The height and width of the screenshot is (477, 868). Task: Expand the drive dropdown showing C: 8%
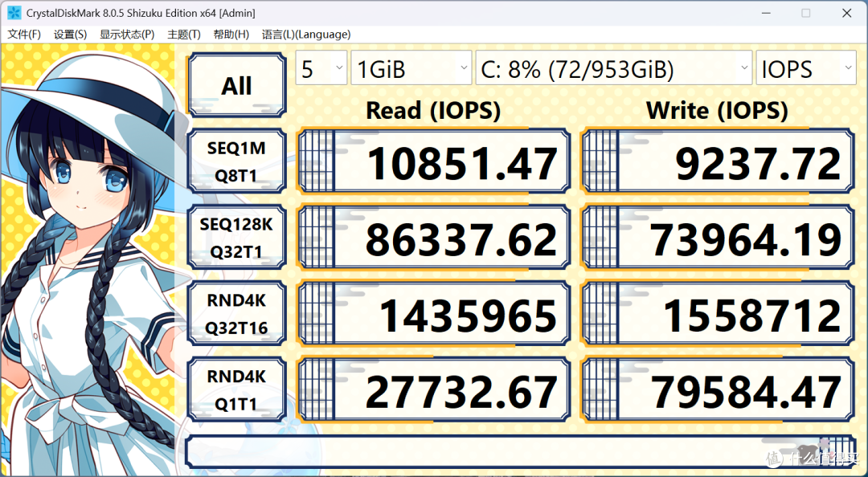click(614, 68)
